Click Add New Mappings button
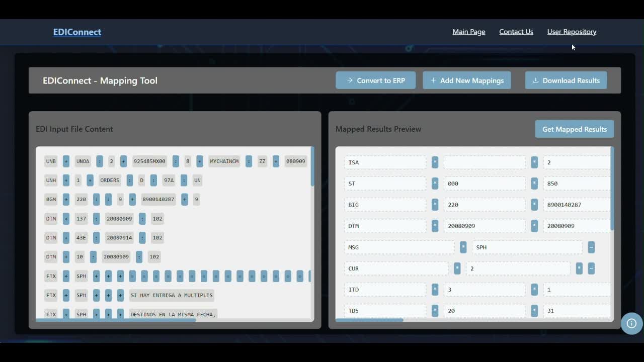The image size is (644, 362). tap(467, 80)
